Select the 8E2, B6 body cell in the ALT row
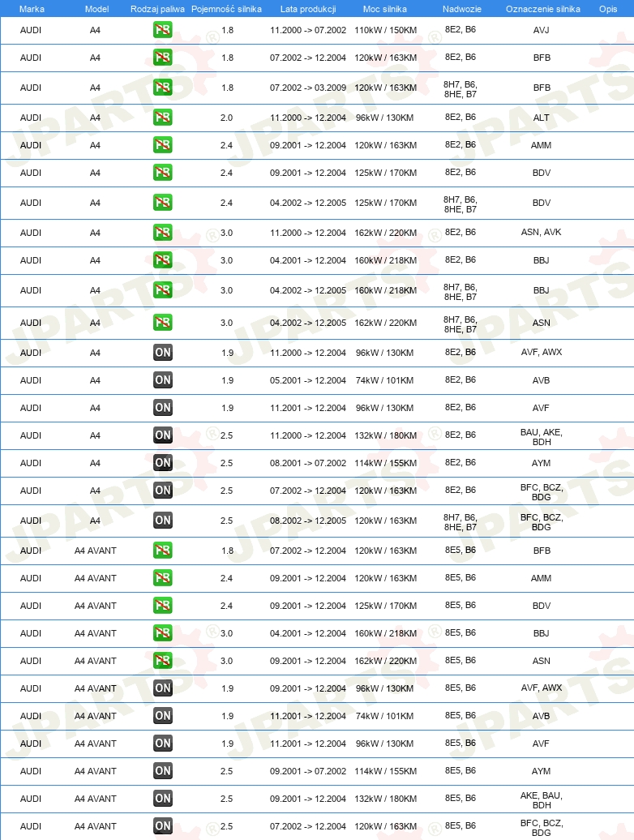 [461, 117]
